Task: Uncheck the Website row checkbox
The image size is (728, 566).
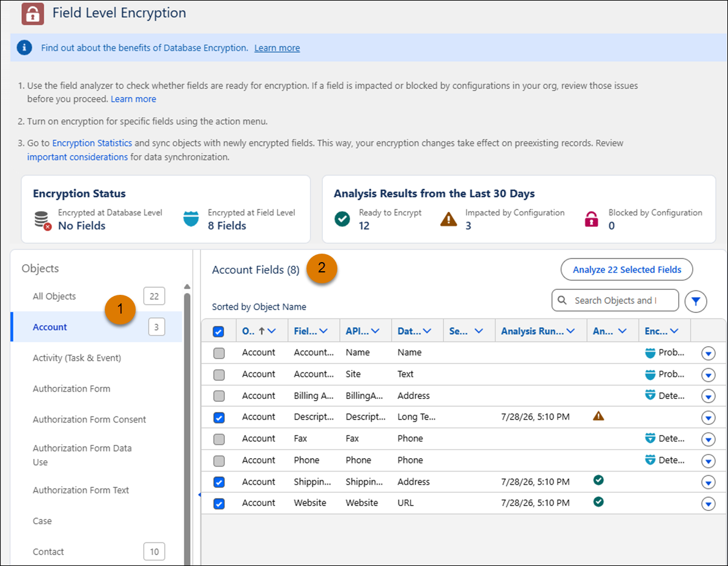Action: pyautogui.click(x=219, y=503)
